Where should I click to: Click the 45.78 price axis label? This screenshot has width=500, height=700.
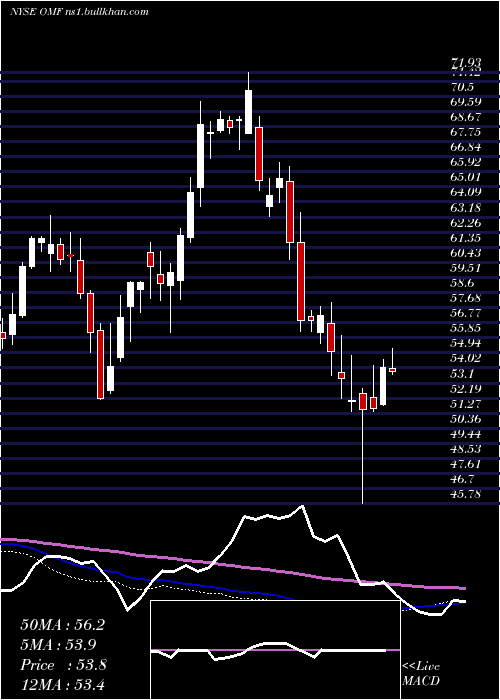(466, 495)
